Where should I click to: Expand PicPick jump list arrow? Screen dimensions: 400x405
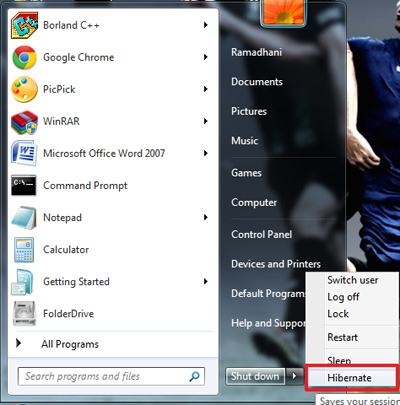(x=206, y=89)
